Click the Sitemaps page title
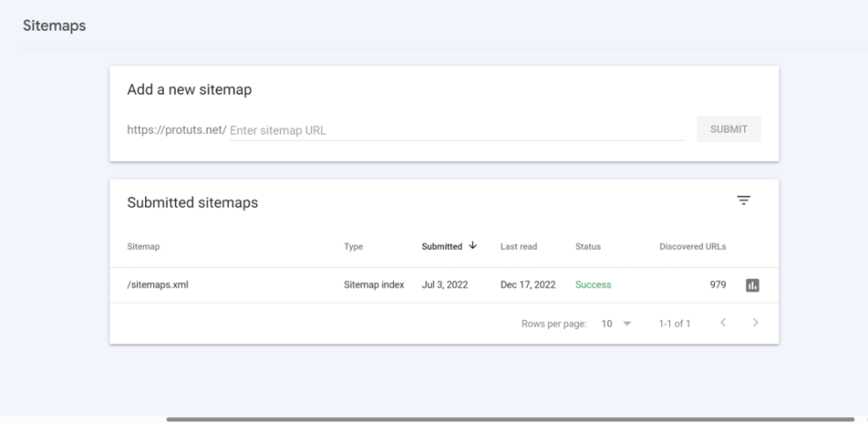This screenshot has width=868, height=423. click(55, 26)
